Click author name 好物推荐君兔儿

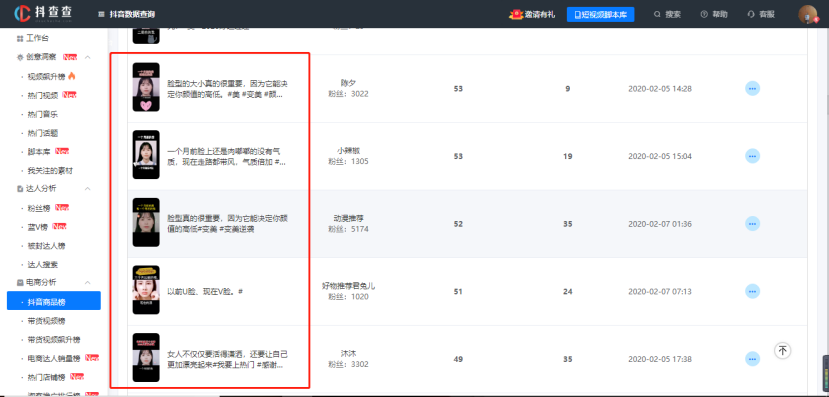point(348,285)
